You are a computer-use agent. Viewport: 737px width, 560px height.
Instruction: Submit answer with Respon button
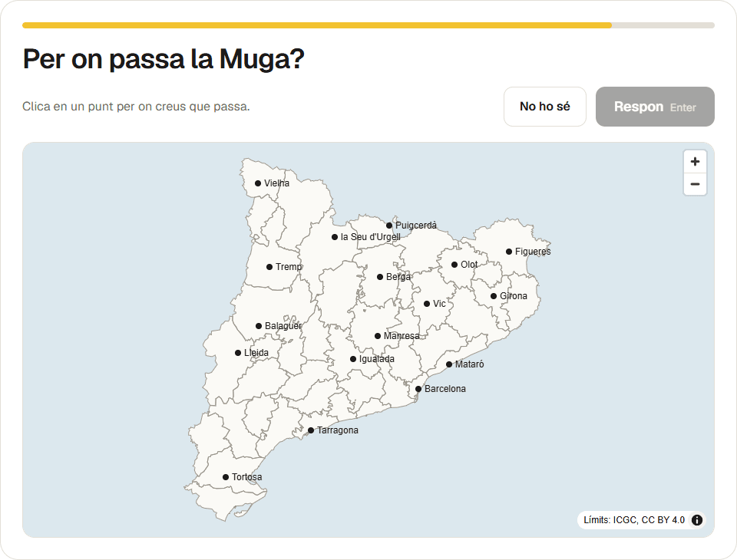tap(655, 107)
